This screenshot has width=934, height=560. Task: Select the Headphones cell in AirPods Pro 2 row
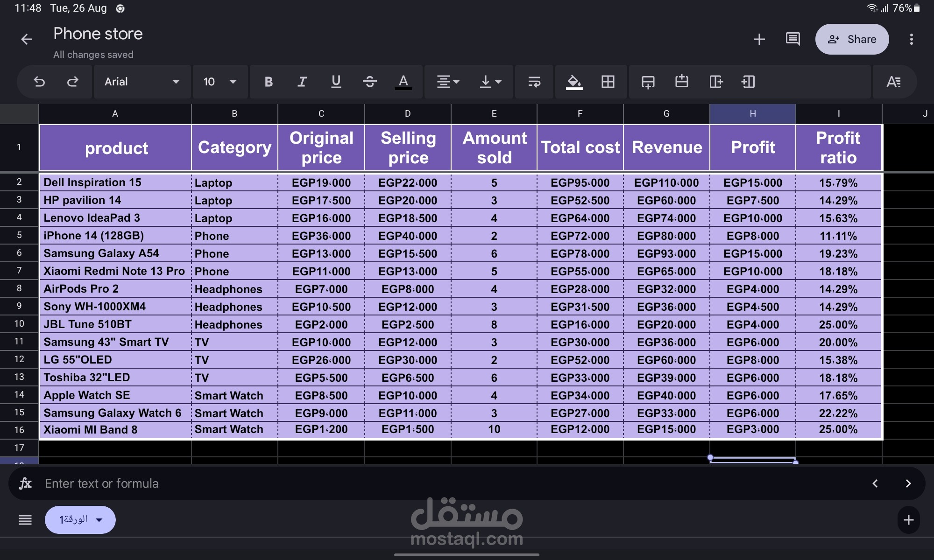[x=234, y=289]
